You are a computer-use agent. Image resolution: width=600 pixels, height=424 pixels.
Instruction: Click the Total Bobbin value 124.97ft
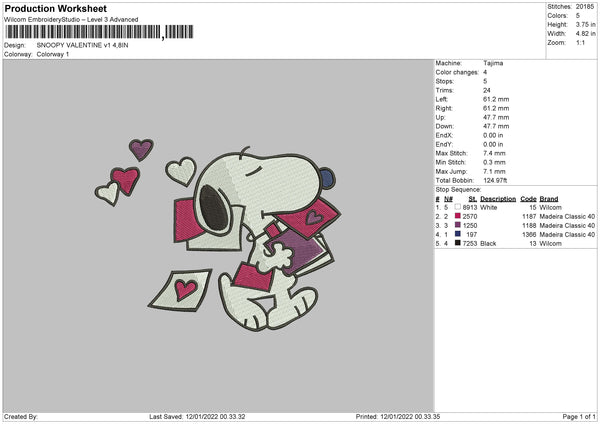495,180
